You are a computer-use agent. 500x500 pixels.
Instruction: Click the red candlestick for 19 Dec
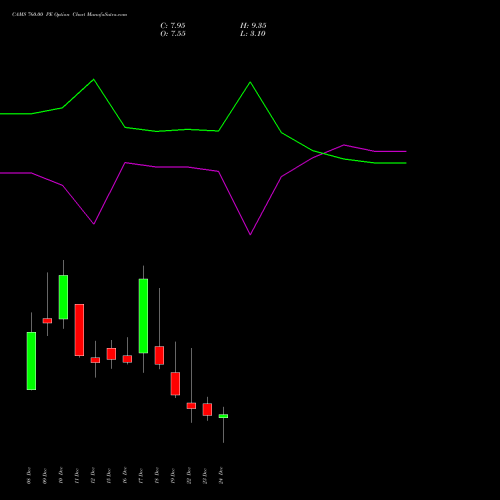tap(175, 384)
